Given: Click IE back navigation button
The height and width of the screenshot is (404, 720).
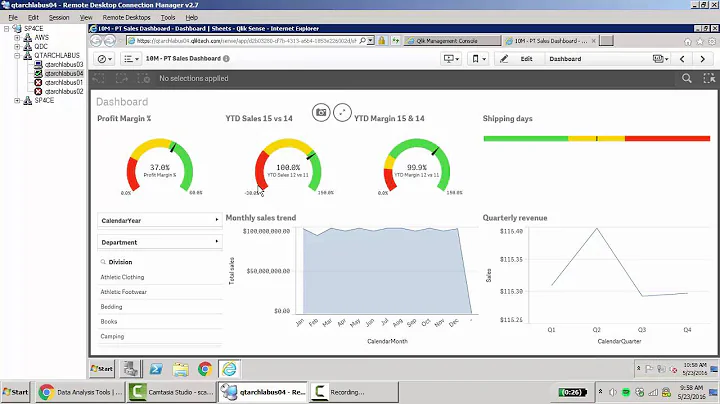Looking at the screenshot, I should pyautogui.click(x=96, y=41).
